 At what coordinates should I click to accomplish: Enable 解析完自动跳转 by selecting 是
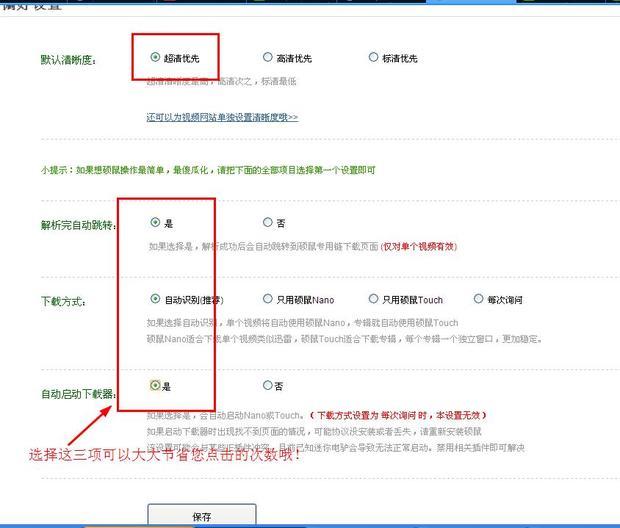click(x=155, y=222)
